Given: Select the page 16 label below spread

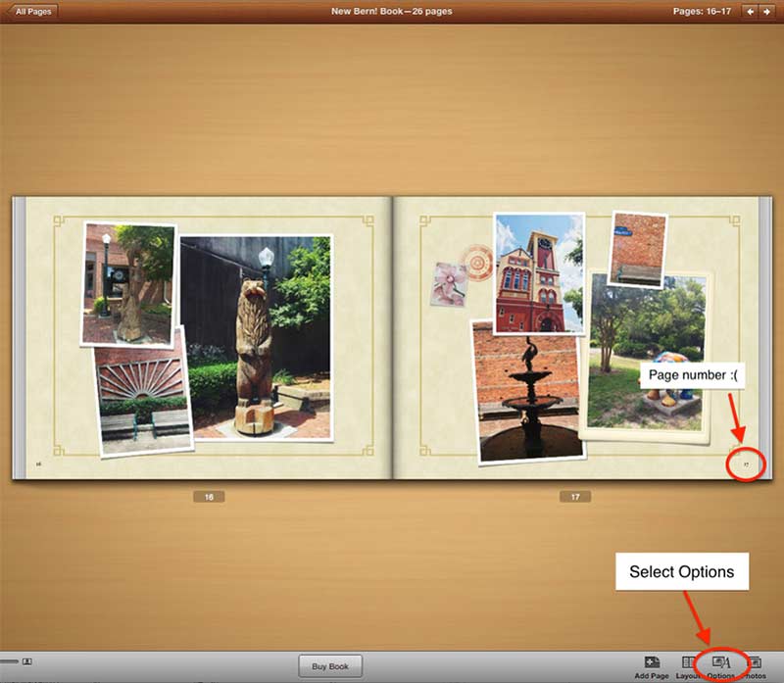Looking at the screenshot, I should coord(209,498).
